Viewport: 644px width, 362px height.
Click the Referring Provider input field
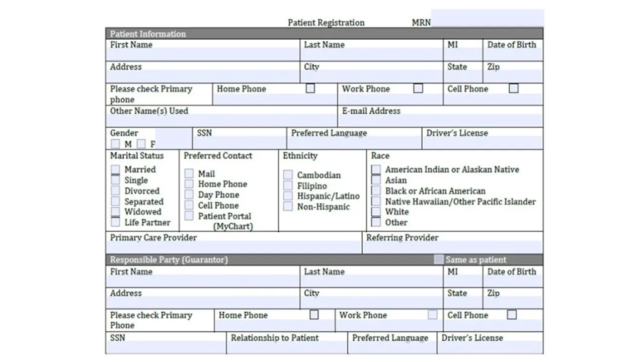[452, 247]
